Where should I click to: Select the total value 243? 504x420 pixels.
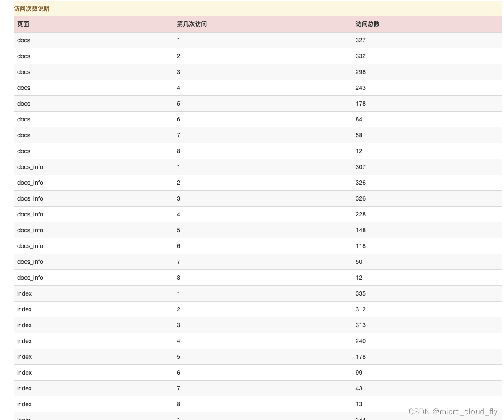point(360,88)
